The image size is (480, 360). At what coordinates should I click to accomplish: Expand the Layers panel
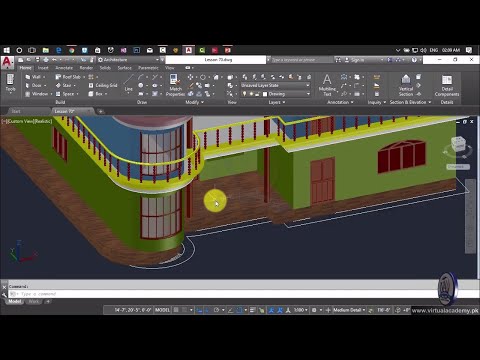pyautogui.click(x=277, y=102)
